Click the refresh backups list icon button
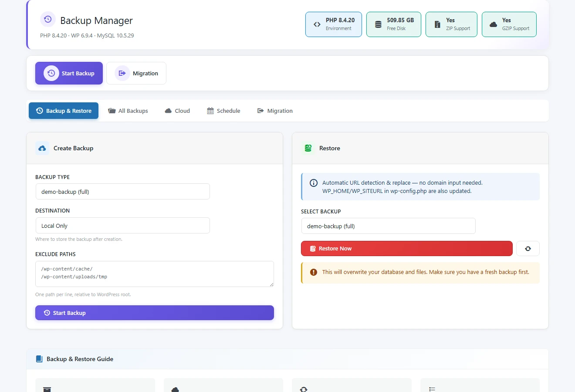The image size is (575, 392). point(528,249)
